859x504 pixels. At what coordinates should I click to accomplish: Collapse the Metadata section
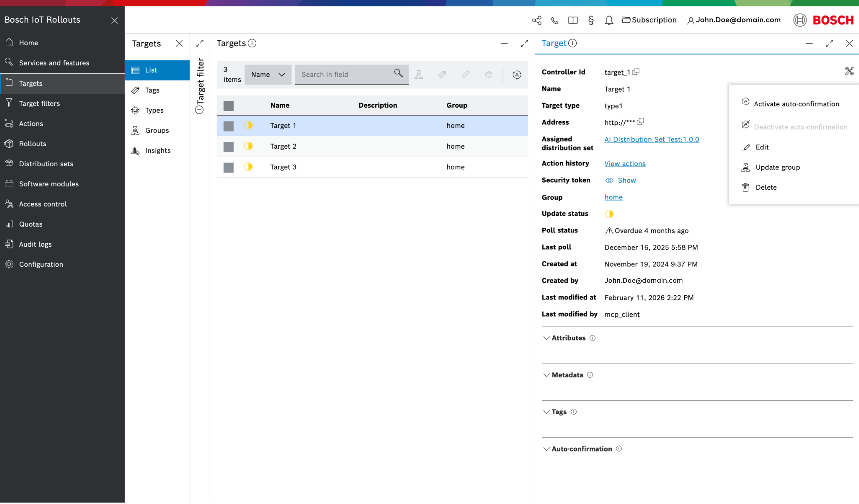(546, 376)
